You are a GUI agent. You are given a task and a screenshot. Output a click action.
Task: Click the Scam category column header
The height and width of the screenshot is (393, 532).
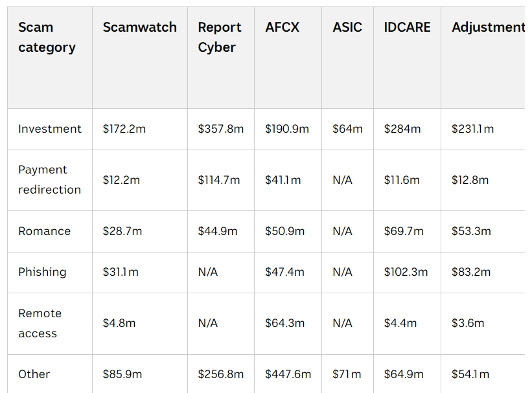click(x=47, y=38)
